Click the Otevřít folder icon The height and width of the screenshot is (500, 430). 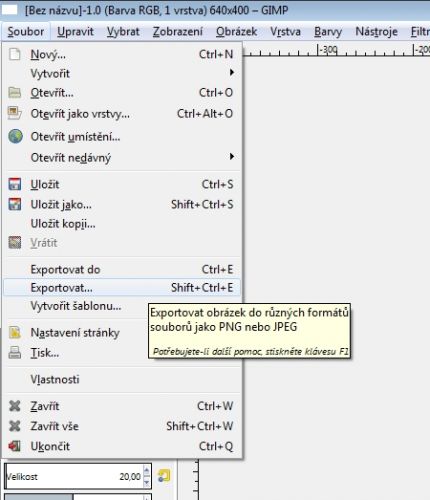click(15, 92)
